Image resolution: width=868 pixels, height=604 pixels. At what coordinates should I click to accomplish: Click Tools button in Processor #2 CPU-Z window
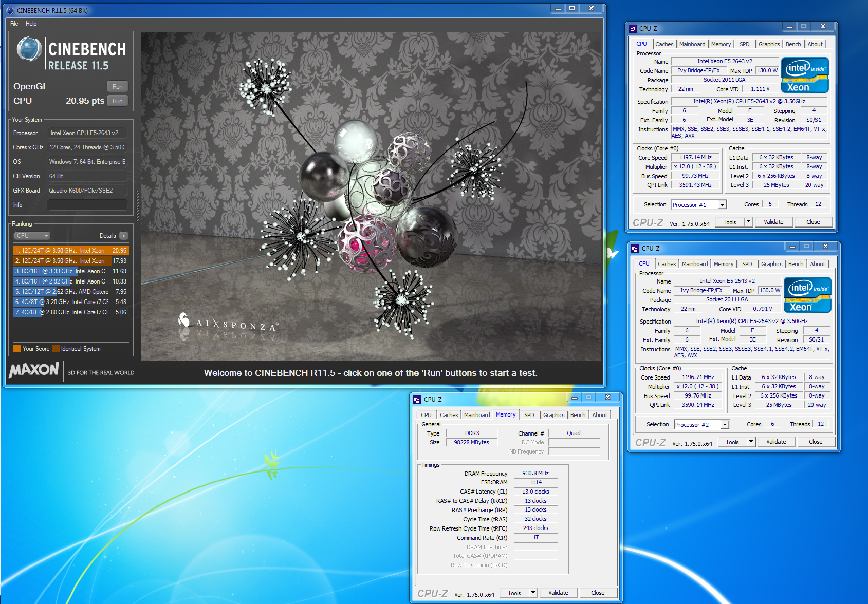pyautogui.click(x=732, y=442)
